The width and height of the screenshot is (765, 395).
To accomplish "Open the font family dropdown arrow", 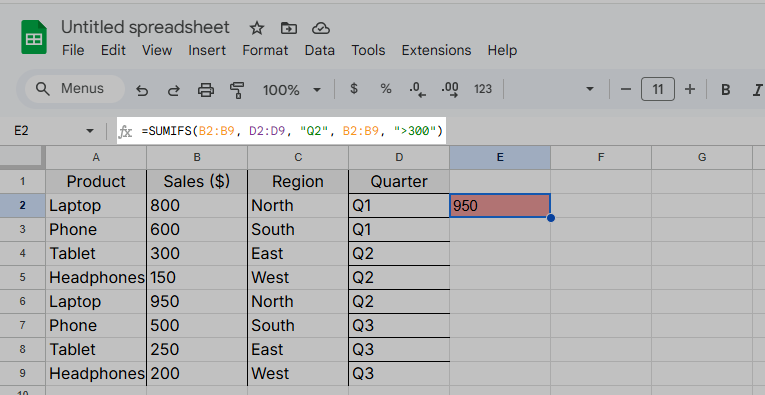I will click(589, 89).
